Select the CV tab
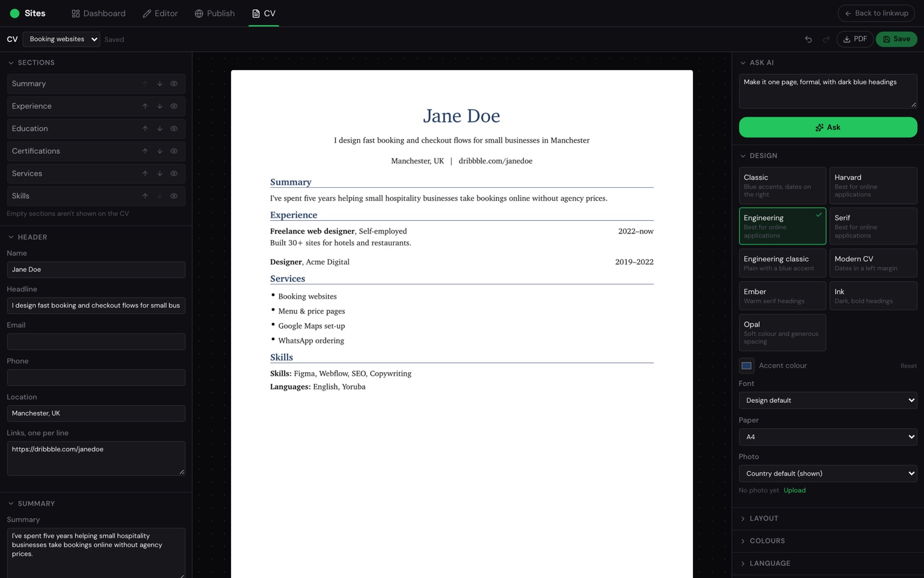924x578 pixels. point(264,13)
